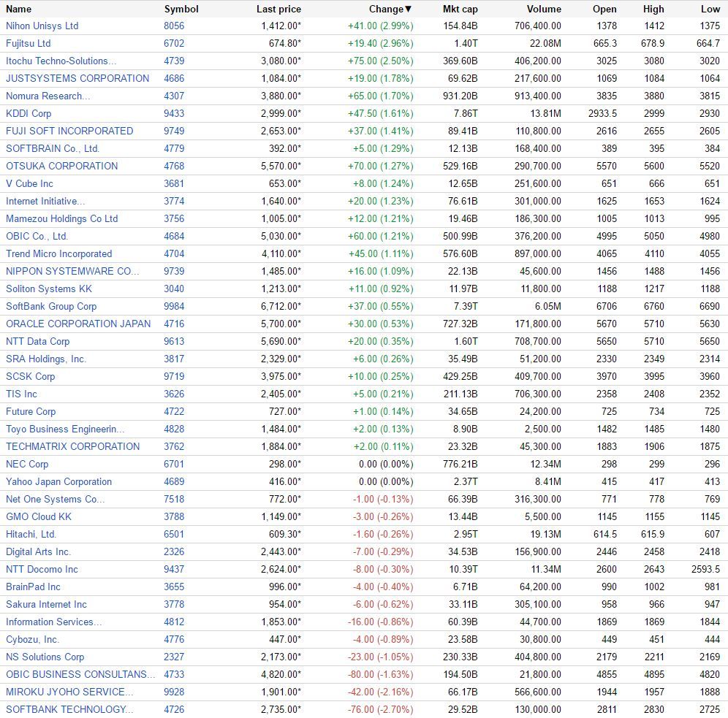Click symbol 4726 link

(x=174, y=710)
